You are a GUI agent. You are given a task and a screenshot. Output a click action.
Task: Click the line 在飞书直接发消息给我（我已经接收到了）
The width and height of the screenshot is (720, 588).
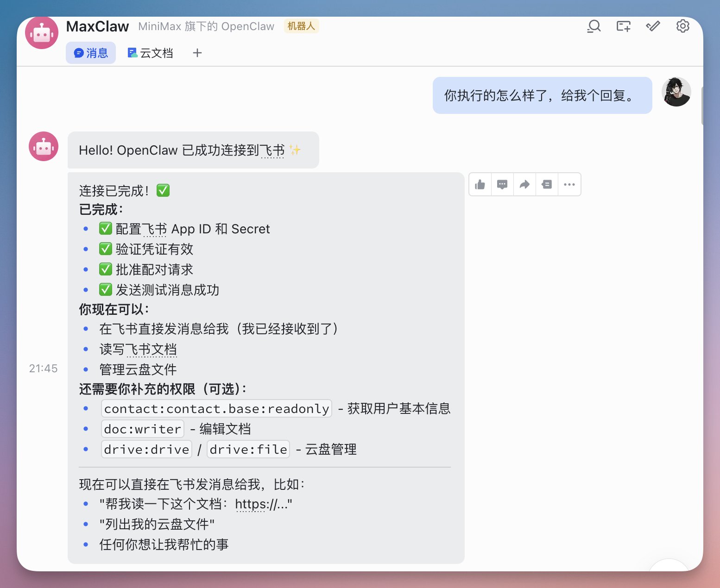pos(219,329)
